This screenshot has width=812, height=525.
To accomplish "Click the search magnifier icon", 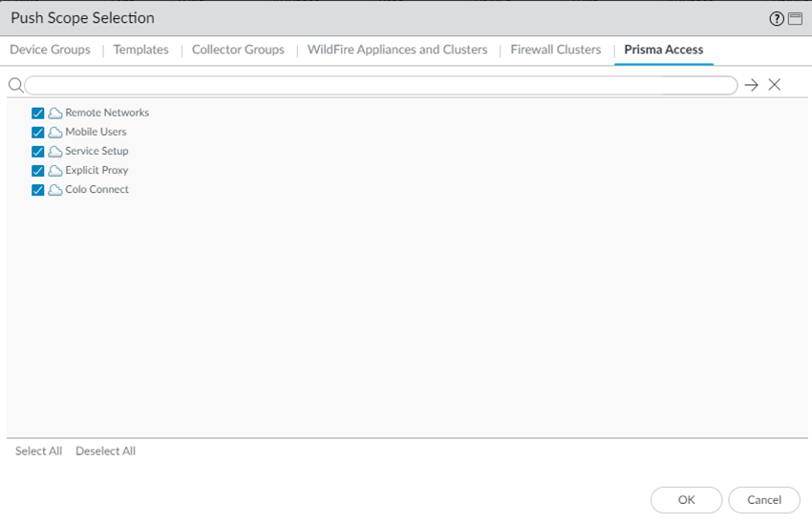I will pyautogui.click(x=16, y=85).
